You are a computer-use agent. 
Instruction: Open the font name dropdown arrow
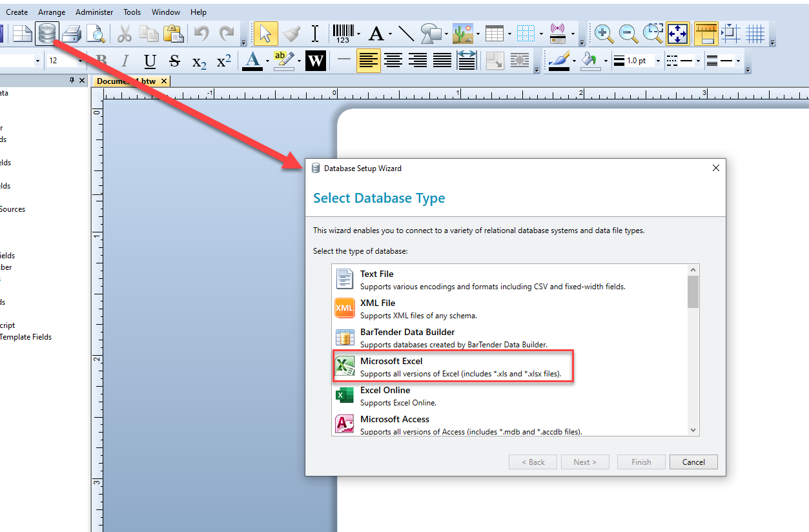click(x=38, y=61)
